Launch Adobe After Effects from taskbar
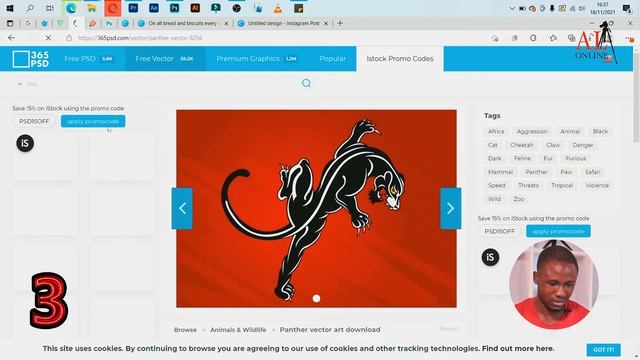The image size is (640, 360). click(153, 8)
